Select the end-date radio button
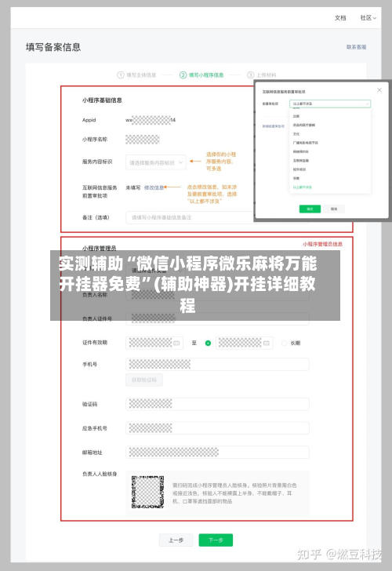 (x=209, y=343)
